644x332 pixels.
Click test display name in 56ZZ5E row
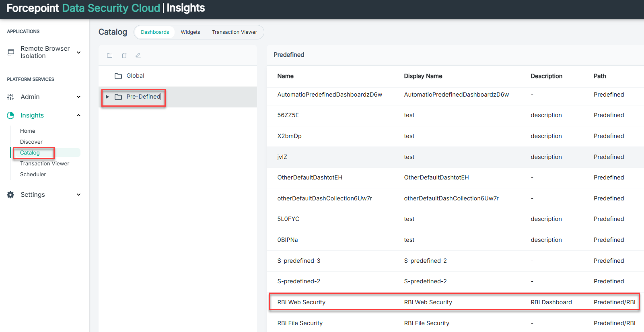[409, 115]
